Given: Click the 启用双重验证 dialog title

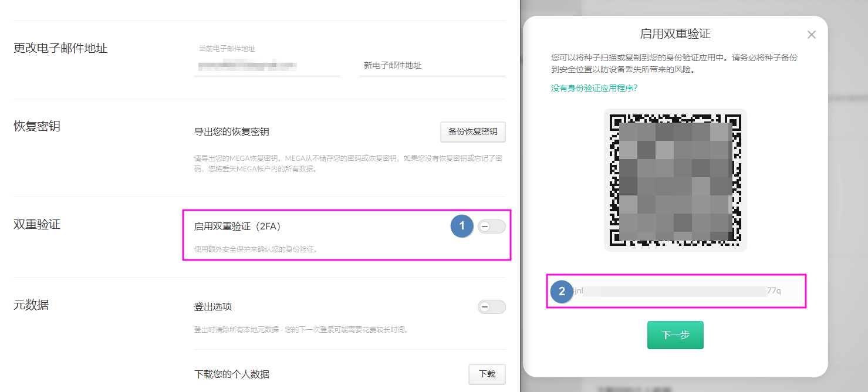Looking at the screenshot, I should 675,33.
